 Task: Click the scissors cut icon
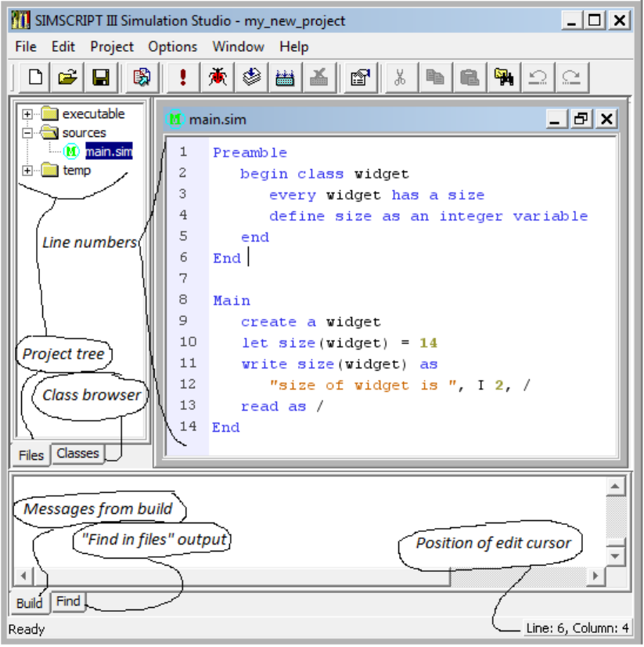pos(401,77)
